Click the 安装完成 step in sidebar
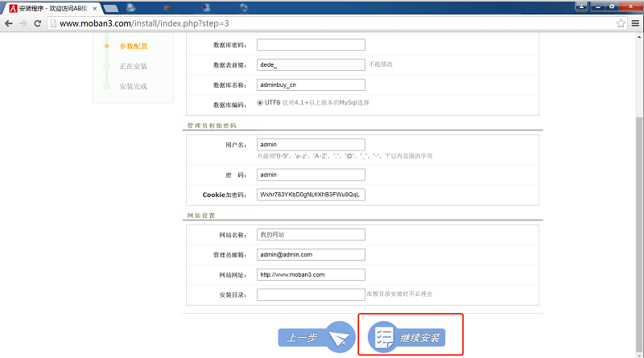This screenshot has height=358, width=644. [133, 86]
